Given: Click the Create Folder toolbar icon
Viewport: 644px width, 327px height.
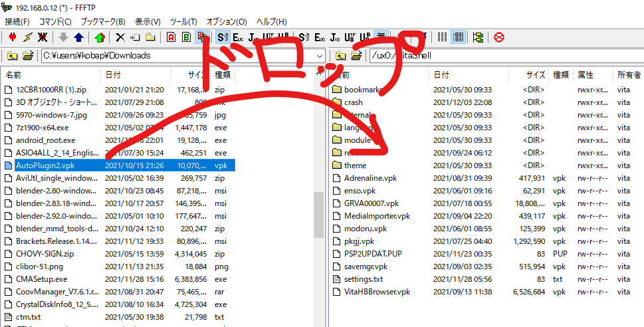Looking at the screenshot, I should coord(150,37).
